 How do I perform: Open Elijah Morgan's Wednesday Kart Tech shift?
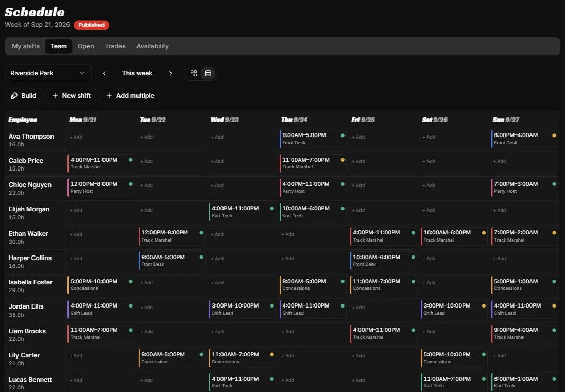pos(242,212)
